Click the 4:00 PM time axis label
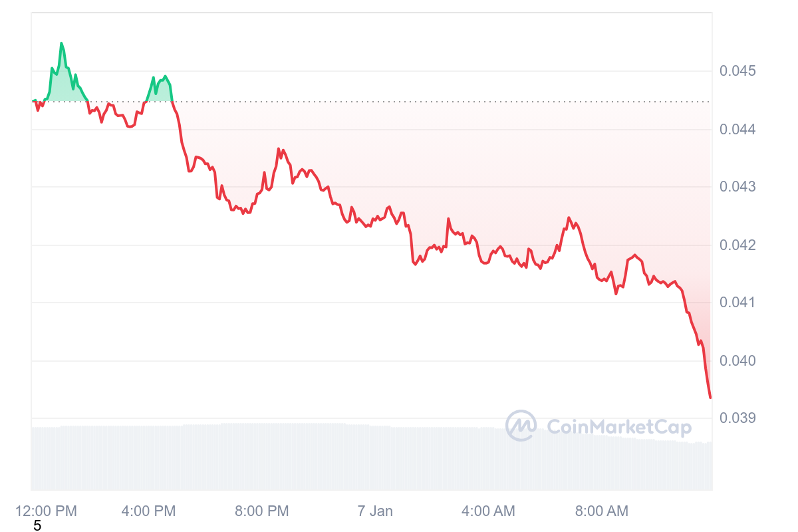The image size is (798, 532). 149,511
